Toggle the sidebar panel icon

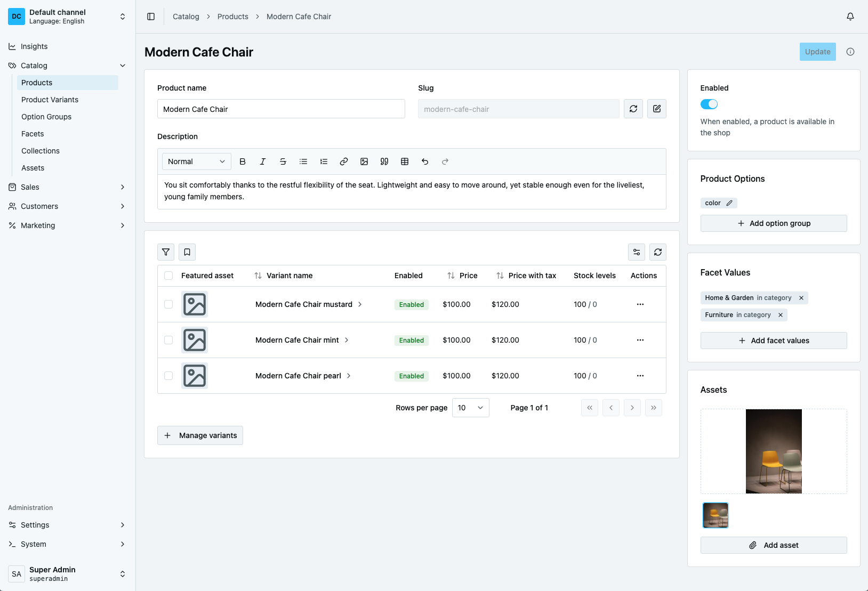[x=151, y=17]
